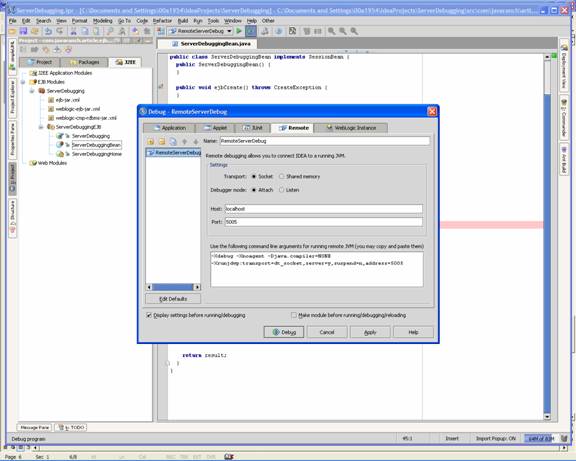
Task: Select weblogic-ejb-jar.xml in the tree
Action: point(78,109)
